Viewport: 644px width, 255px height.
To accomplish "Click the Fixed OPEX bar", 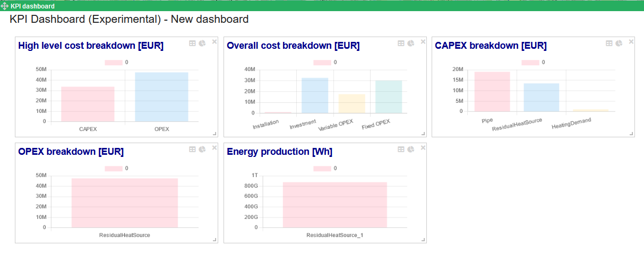I will [x=389, y=96].
